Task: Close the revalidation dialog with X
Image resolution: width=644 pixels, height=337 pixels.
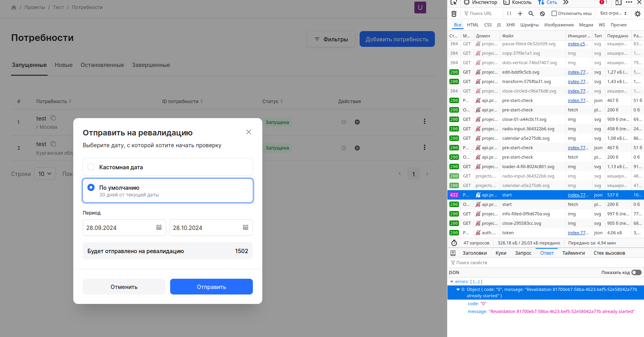Action: (x=249, y=132)
